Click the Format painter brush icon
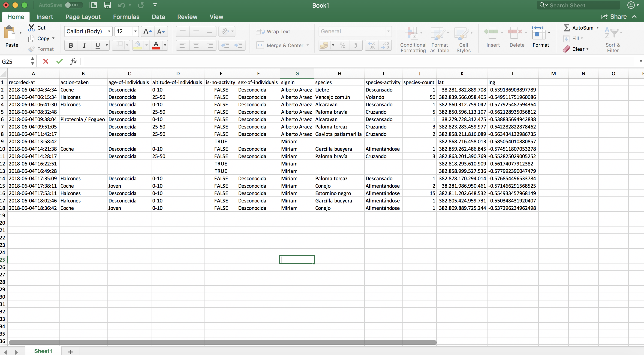The width and height of the screenshot is (644, 355). pos(31,49)
